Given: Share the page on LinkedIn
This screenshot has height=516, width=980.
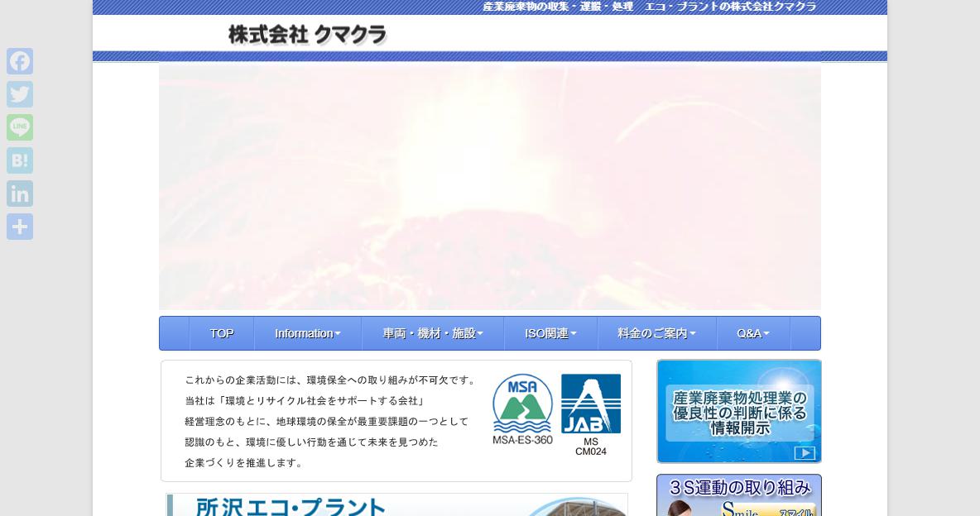Looking at the screenshot, I should click(20, 193).
